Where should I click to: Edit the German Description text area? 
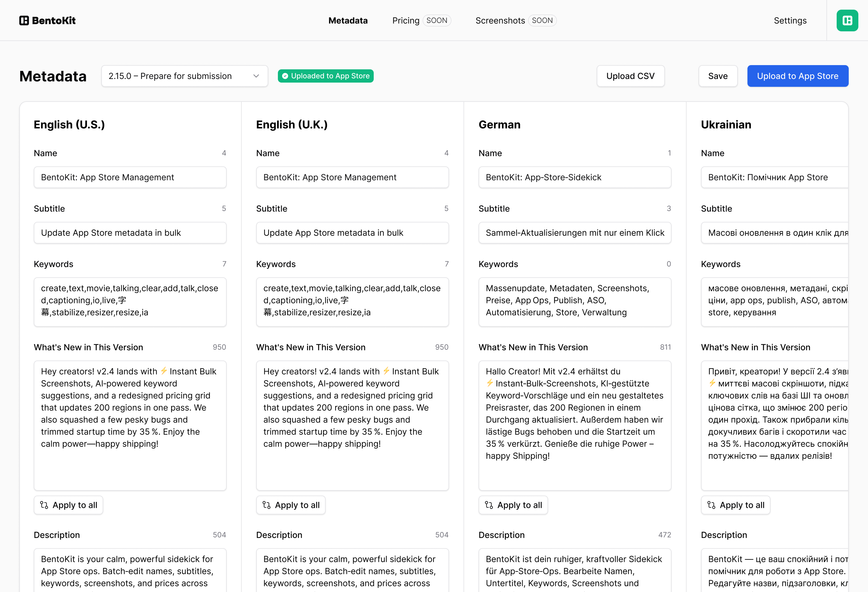coord(575,570)
